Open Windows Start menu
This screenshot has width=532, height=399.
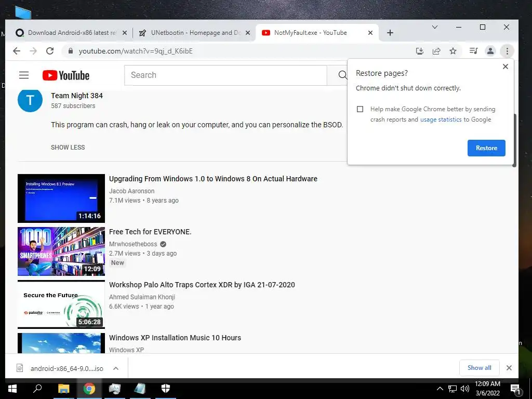[x=12, y=389]
